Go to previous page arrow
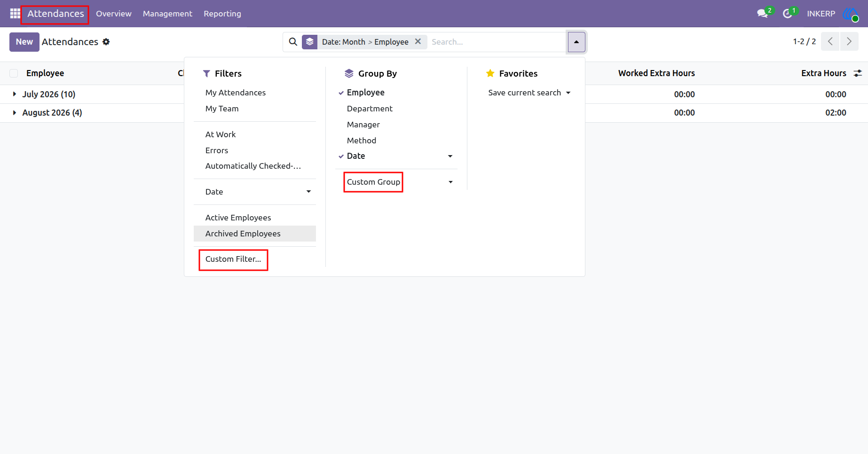Viewport: 868px width, 454px height. 830,41
